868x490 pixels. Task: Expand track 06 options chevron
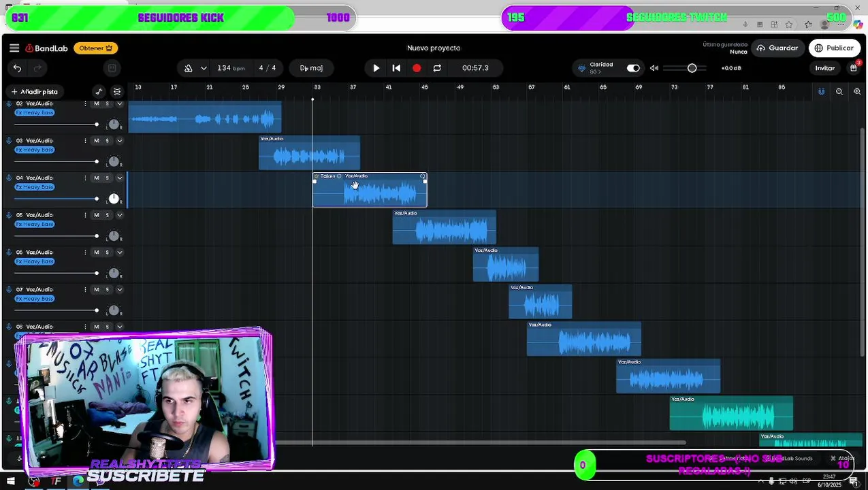coord(119,252)
